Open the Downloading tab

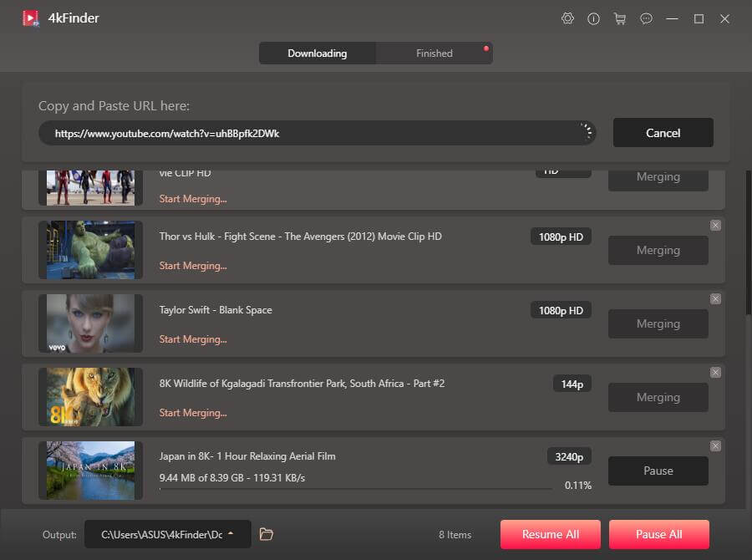click(x=318, y=53)
